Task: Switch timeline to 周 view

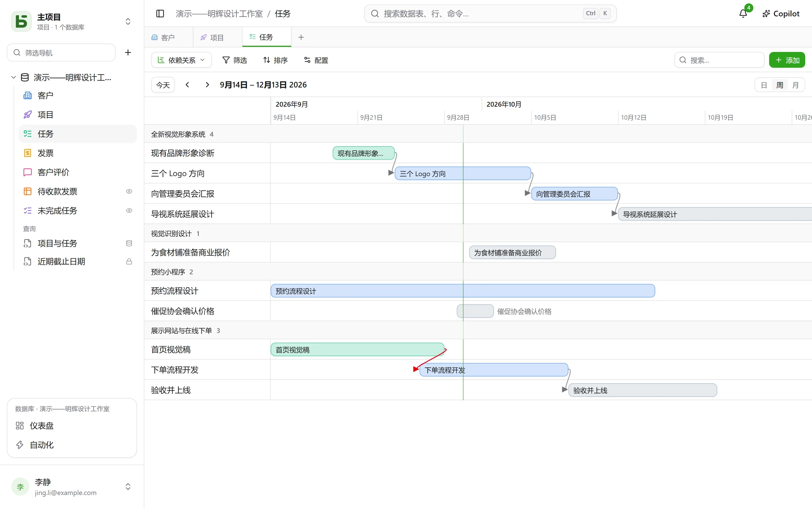Action: pos(780,85)
